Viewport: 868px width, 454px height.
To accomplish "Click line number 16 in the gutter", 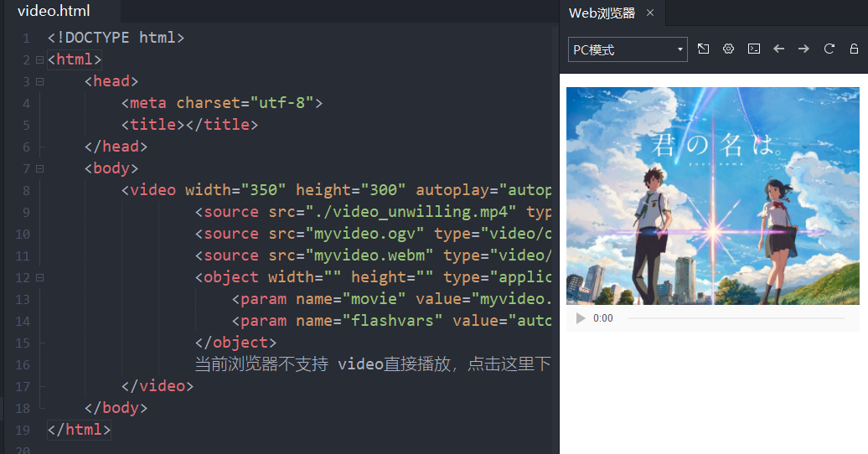I will [x=23, y=365].
